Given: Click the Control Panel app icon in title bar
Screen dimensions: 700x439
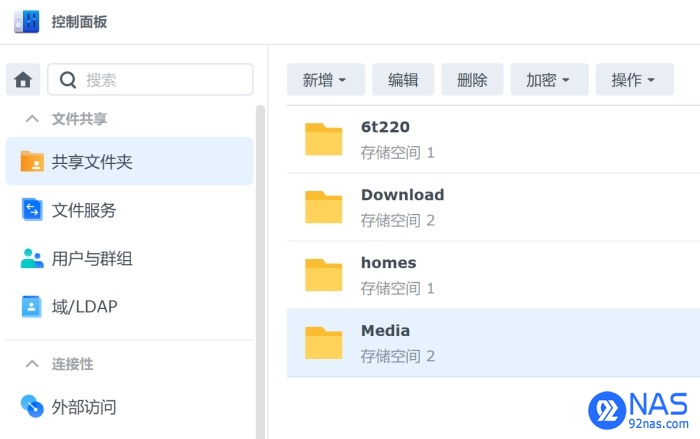Looking at the screenshot, I should 26,21.
